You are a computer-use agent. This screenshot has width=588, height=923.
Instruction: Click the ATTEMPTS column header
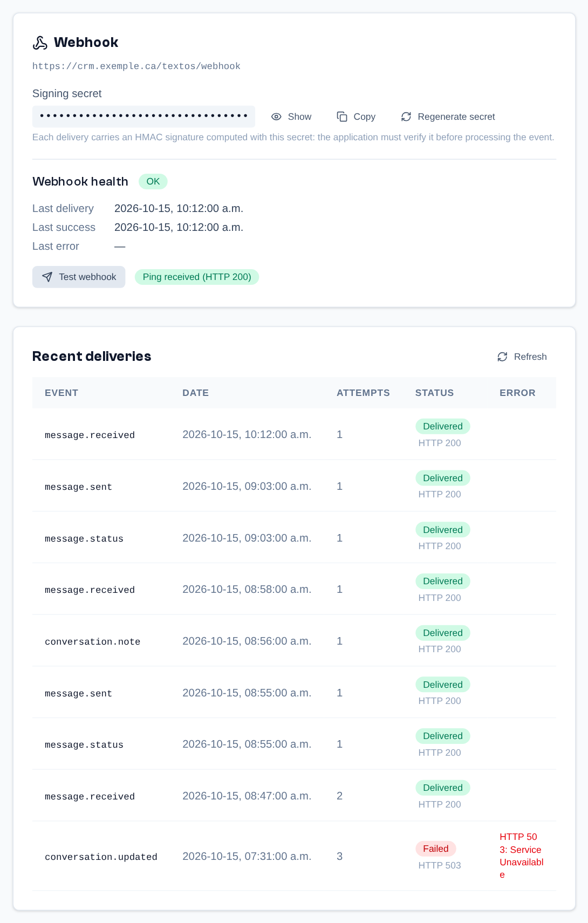[x=363, y=393]
